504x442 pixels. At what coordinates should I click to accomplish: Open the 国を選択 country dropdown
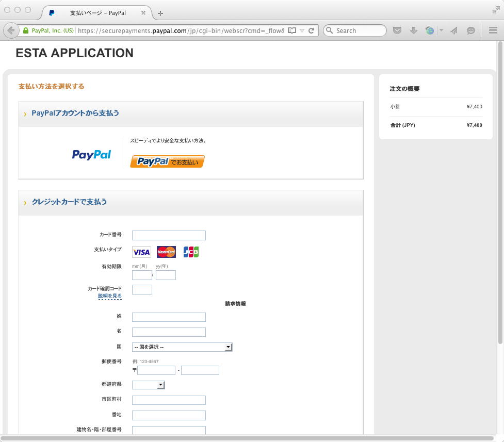[182, 347]
